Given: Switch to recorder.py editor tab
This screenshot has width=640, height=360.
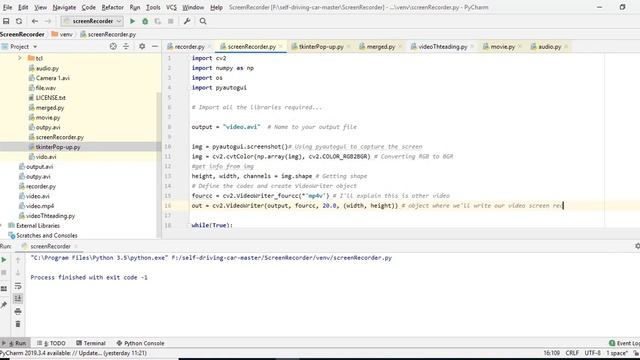Looking at the screenshot, I should click(189, 47).
